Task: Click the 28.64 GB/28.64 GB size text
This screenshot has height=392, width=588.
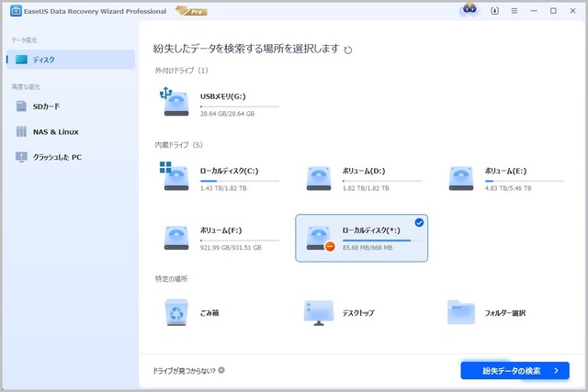Action: click(x=227, y=114)
